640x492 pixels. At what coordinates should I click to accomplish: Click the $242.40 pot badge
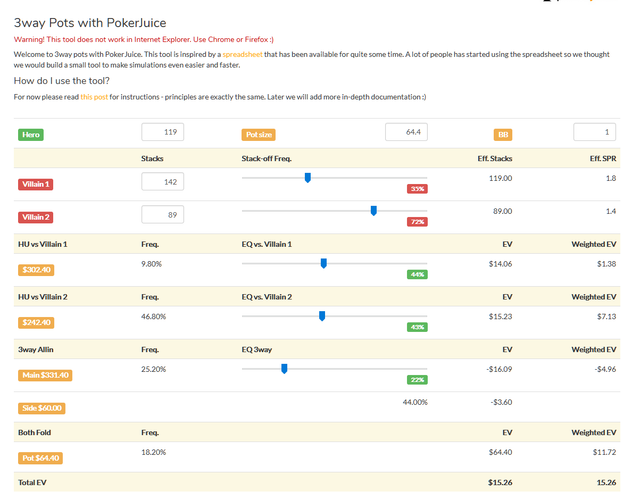coord(36,323)
